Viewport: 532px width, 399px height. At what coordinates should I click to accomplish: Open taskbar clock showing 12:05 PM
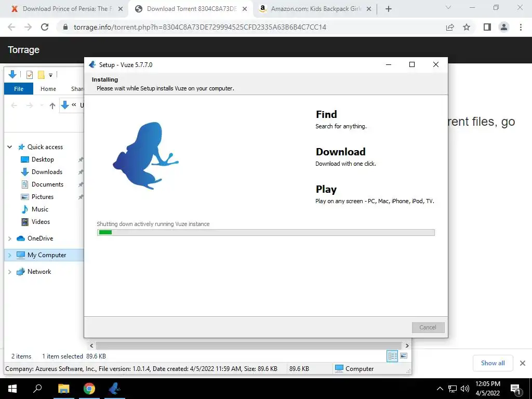point(487,389)
